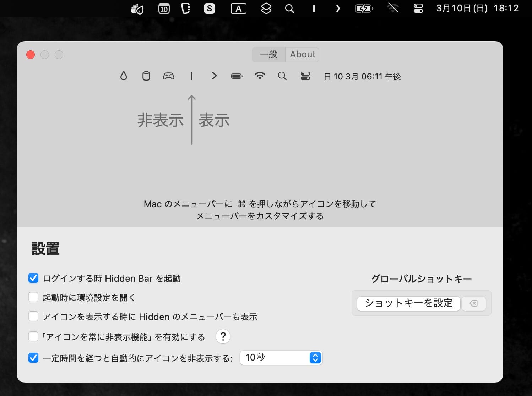
Task: Click the Hidden Bar chevron arrow in the preview
Action: point(214,76)
